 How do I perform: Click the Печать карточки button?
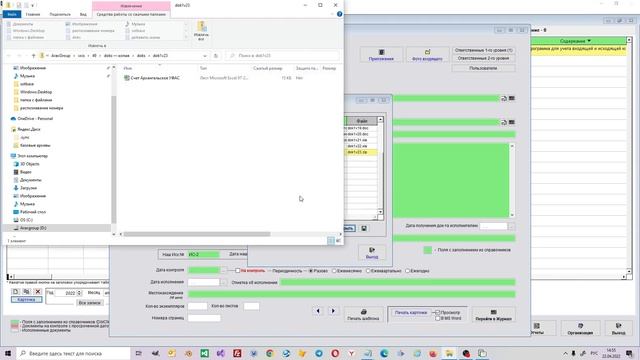click(411, 313)
